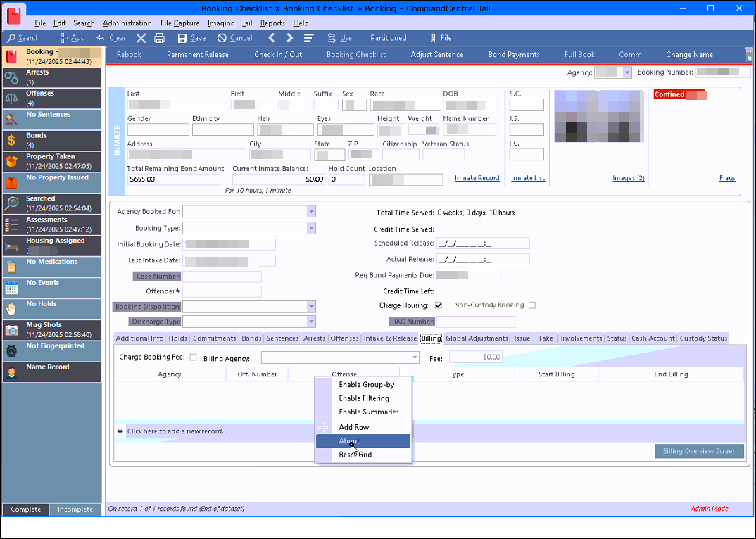Open Not Fingerprinted item in sidebar
This screenshot has height=539, width=756.
coord(52,351)
